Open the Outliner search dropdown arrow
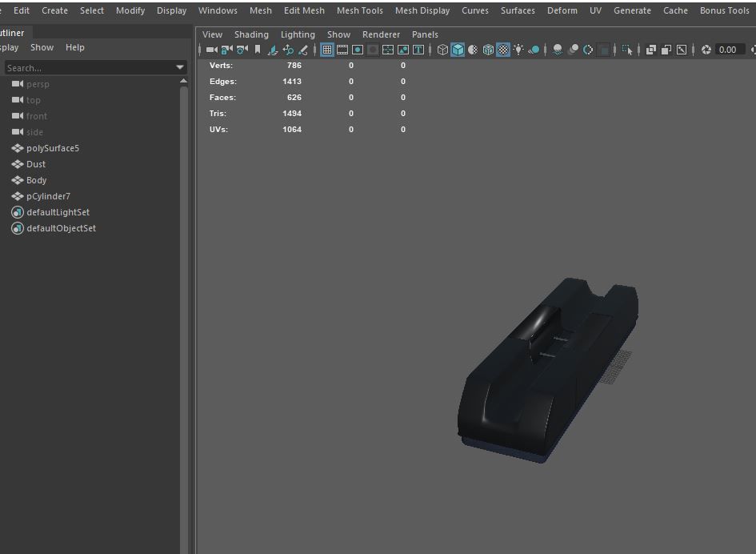This screenshot has width=756, height=554. click(x=180, y=67)
